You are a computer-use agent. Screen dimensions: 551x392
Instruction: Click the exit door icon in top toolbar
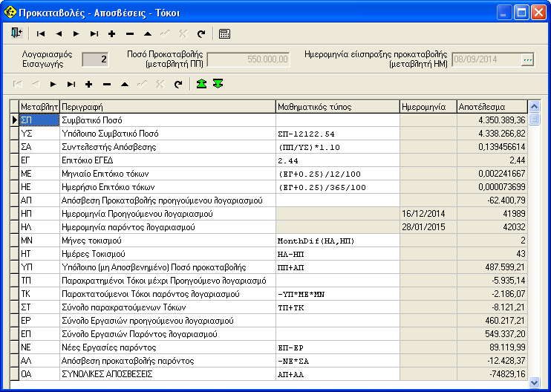pyautogui.click(x=17, y=33)
